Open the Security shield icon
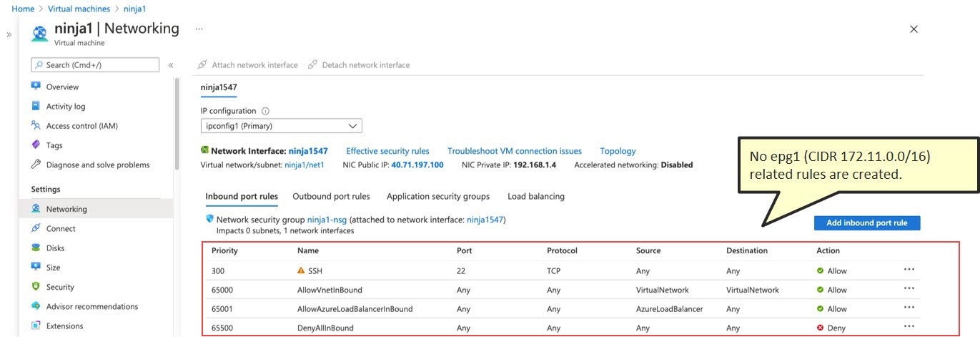This screenshot has height=337, width=980. 36,286
